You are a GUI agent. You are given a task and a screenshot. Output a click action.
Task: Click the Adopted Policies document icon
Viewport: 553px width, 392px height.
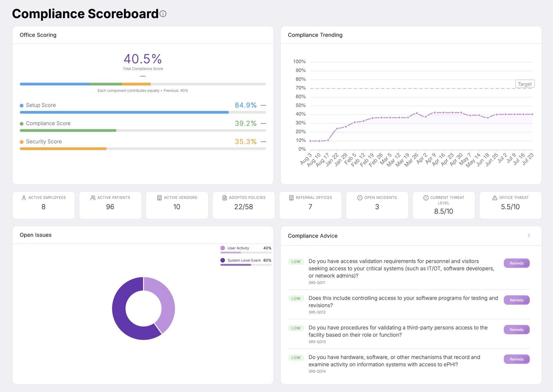224,198
